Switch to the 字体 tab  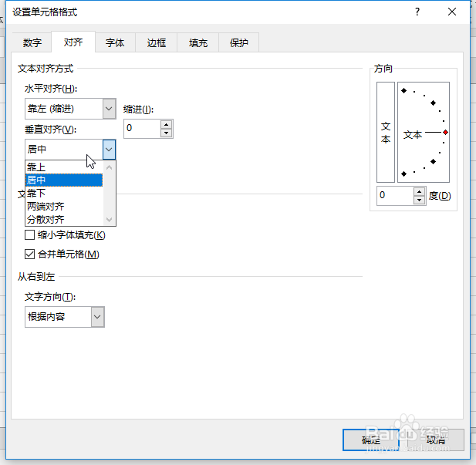(116, 42)
